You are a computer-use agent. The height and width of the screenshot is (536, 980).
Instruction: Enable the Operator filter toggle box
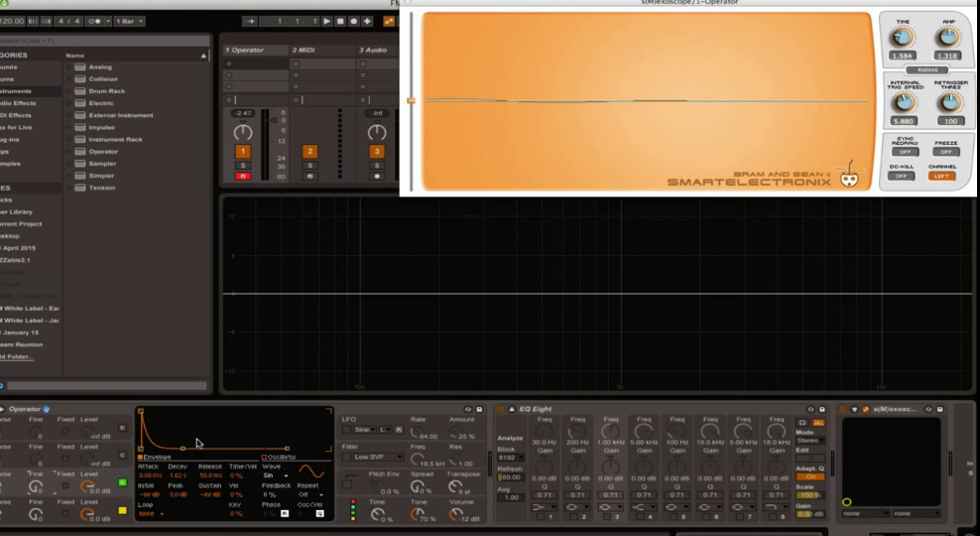[x=347, y=458]
